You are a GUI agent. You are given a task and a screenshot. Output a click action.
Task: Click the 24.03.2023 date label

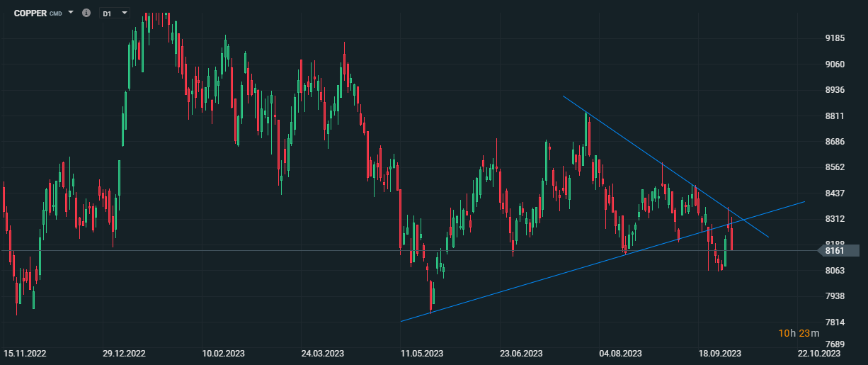tap(323, 353)
